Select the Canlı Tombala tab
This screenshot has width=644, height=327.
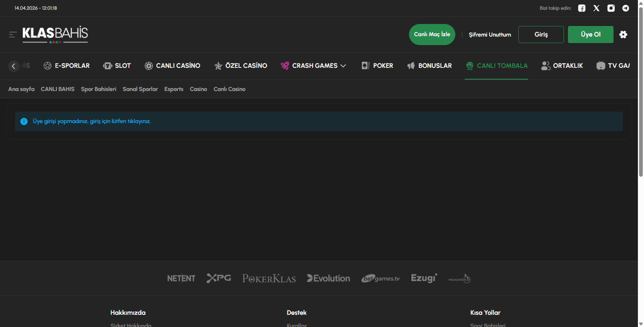(496, 66)
